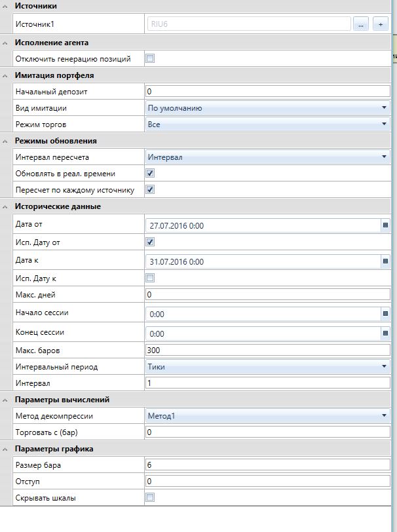Viewport: 397px width, 532px height.
Task: Check the Скрывать шкалы checkbox
Action: 150,498
